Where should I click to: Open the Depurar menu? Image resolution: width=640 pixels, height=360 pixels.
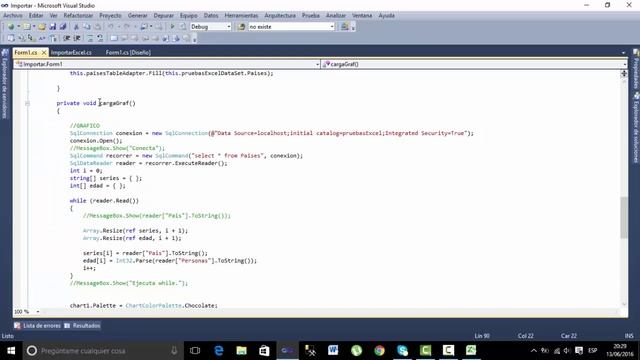coord(164,16)
